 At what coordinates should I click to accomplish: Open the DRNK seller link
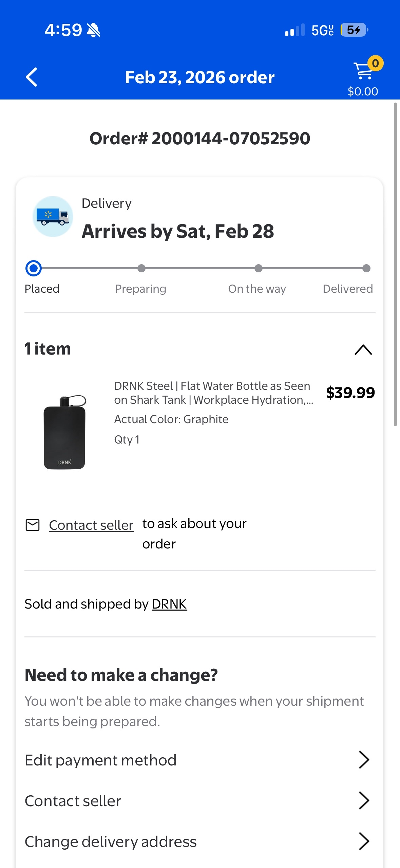pos(169,604)
